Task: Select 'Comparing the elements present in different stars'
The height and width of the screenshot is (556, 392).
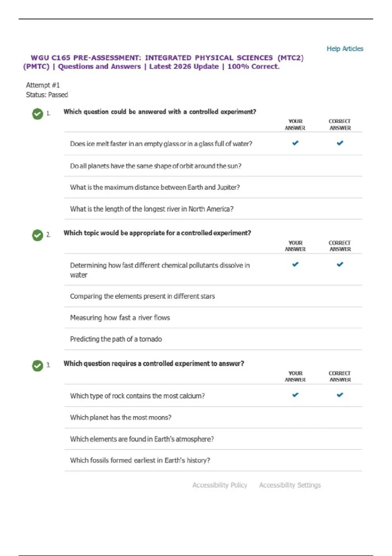Action: point(142,296)
